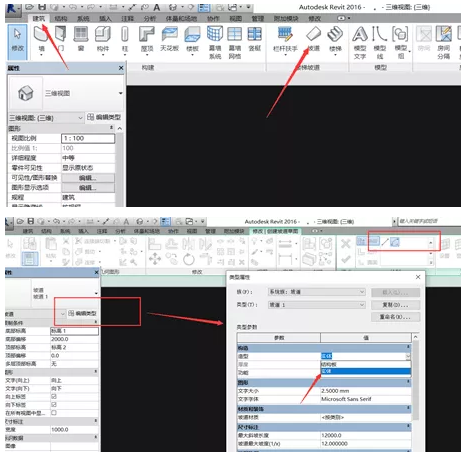466x455 pixels.
Task: Select the 模型线 model line tool
Action: point(380,43)
